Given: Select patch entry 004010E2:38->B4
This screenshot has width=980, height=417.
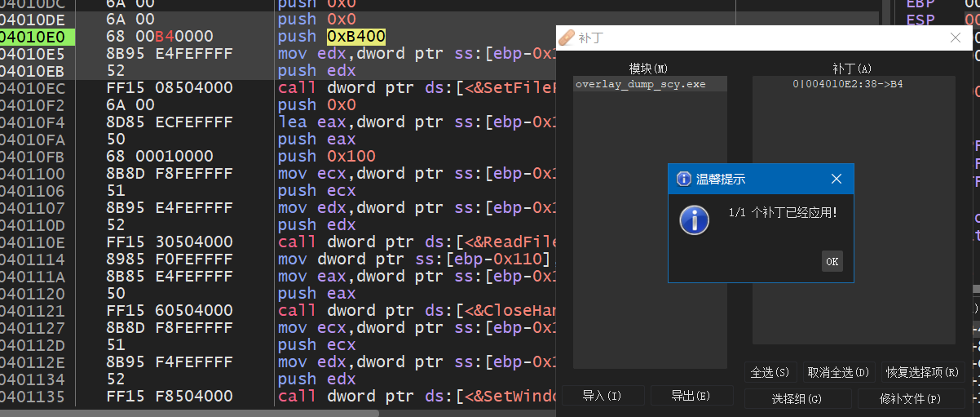Looking at the screenshot, I should point(847,84).
